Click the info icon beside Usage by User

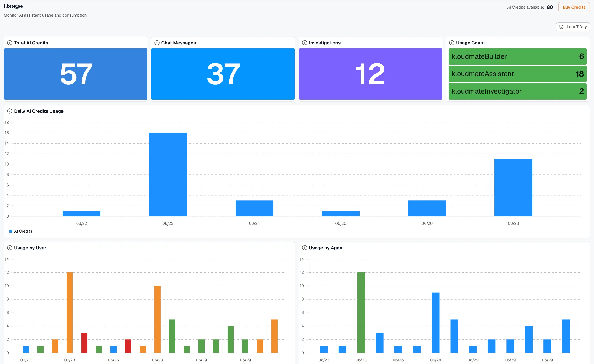10,248
